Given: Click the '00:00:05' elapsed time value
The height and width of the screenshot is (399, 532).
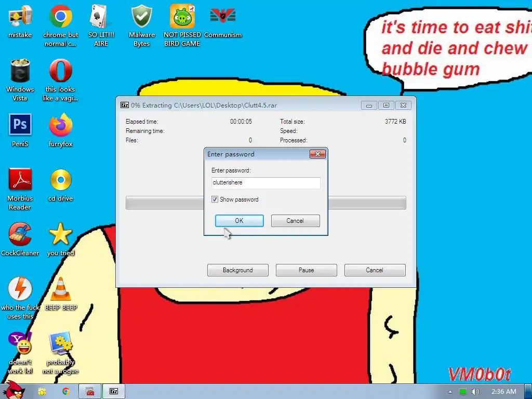Looking at the screenshot, I should [x=241, y=122].
